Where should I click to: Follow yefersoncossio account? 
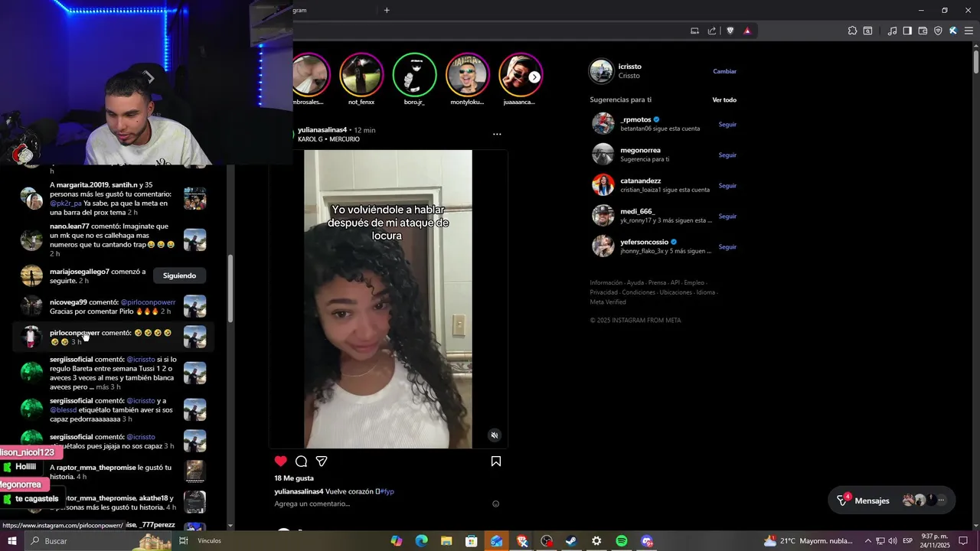coord(727,246)
